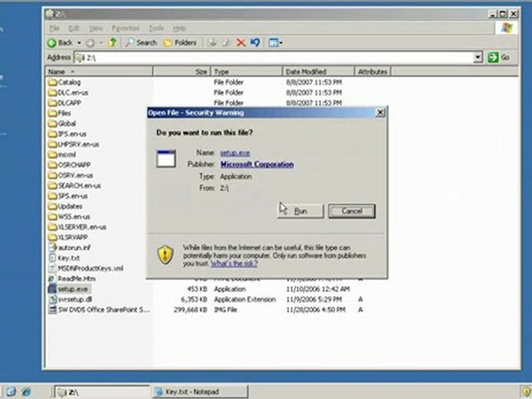Click the Back toolbar button
Image resolution: width=532 pixels, height=399 pixels.
pos(60,43)
